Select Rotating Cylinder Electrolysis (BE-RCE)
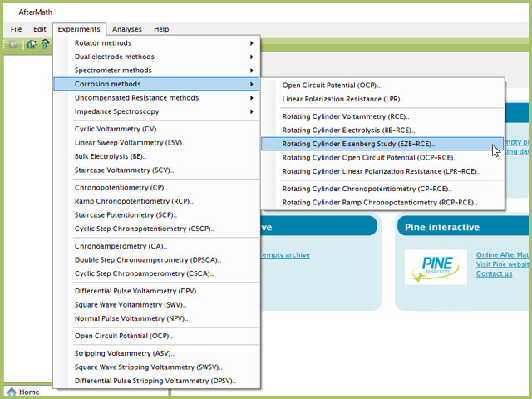Image resolution: width=532 pixels, height=399 pixels. click(x=382, y=131)
